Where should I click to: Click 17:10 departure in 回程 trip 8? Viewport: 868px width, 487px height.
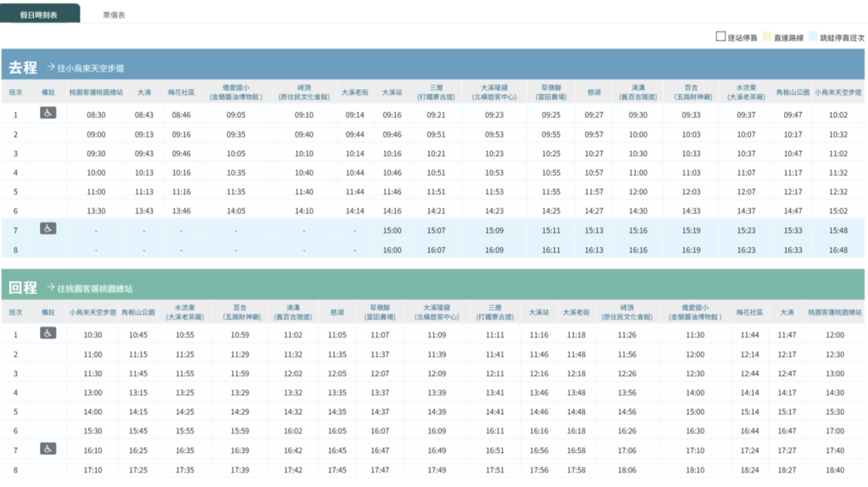coord(93,470)
